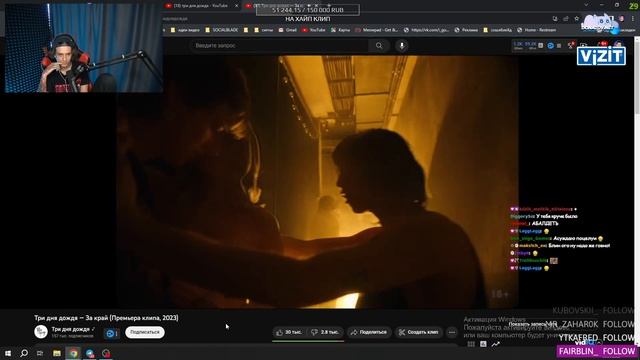The width and height of the screenshot is (640, 360).
Task: Open the Три дня дождя channel avatar
Action: pyautogui.click(x=41, y=332)
